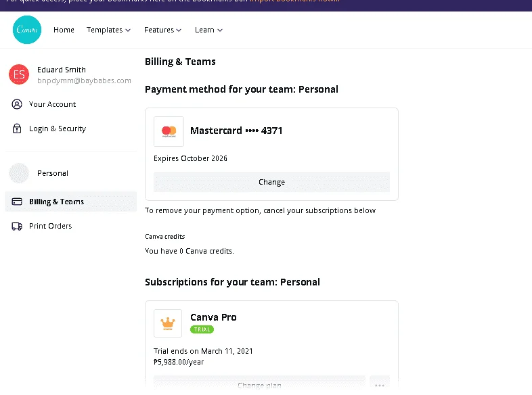The image size is (532, 395).
Task: Click the Login & Security lock icon
Action: 17,129
